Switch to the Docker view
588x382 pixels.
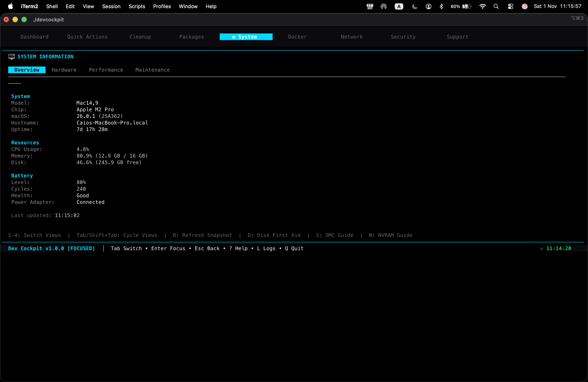point(297,37)
